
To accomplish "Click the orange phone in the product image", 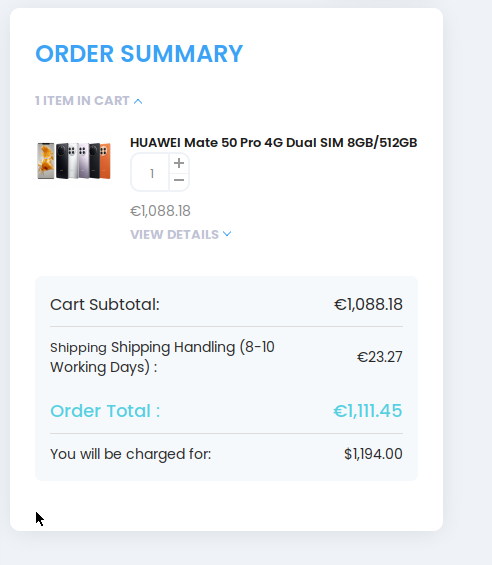I will 105,161.
